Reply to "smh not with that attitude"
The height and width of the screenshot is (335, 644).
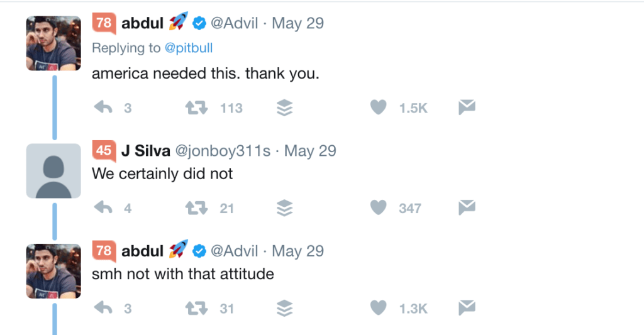tap(103, 308)
